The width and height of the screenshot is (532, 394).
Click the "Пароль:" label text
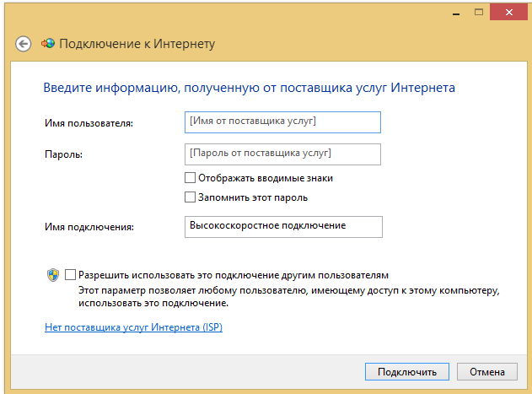tap(64, 155)
